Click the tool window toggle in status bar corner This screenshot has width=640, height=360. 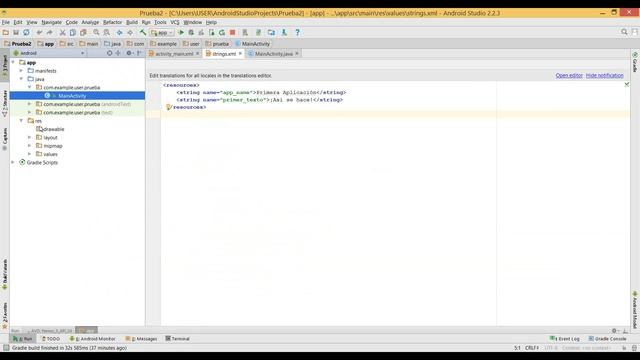tap(6, 348)
